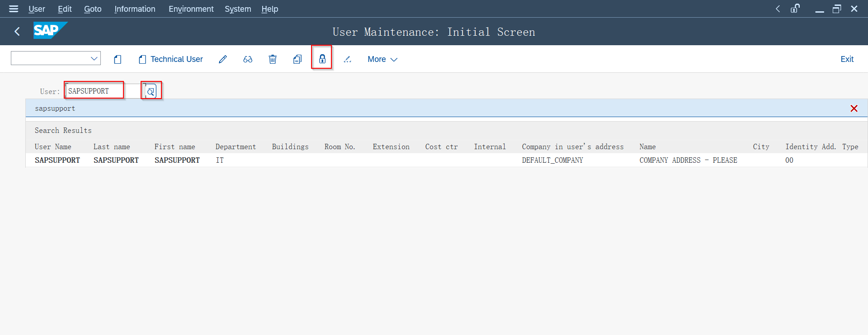The width and height of the screenshot is (868, 335).
Task: Open the Environment menu
Action: point(191,9)
